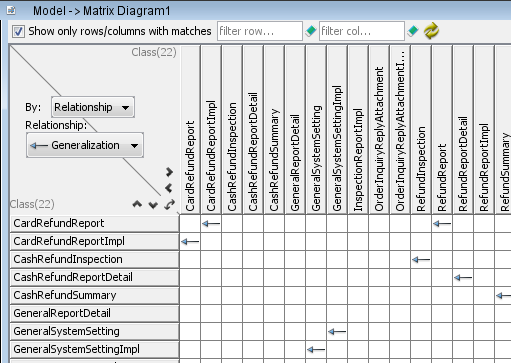Select the RefundReportImpl column header
The image size is (511, 363).
pos(484,130)
